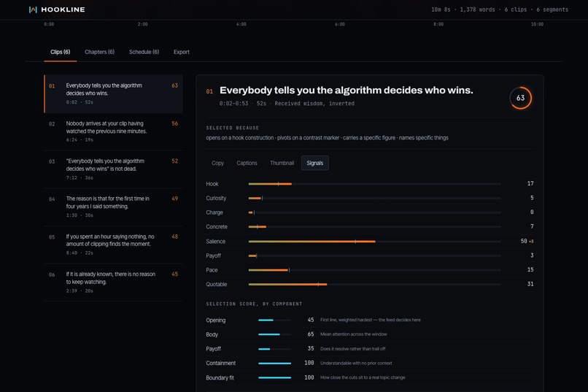Screen dimensions: 588x392
Task: Click the 6:00 timeline marker
Action: pyautogui.click(x=340, y=24)
